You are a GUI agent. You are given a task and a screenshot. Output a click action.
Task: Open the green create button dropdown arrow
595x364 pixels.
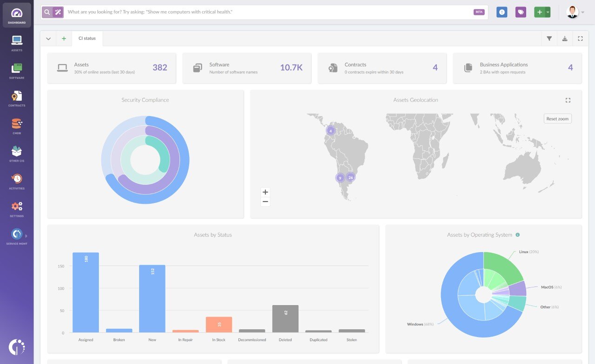547,12
